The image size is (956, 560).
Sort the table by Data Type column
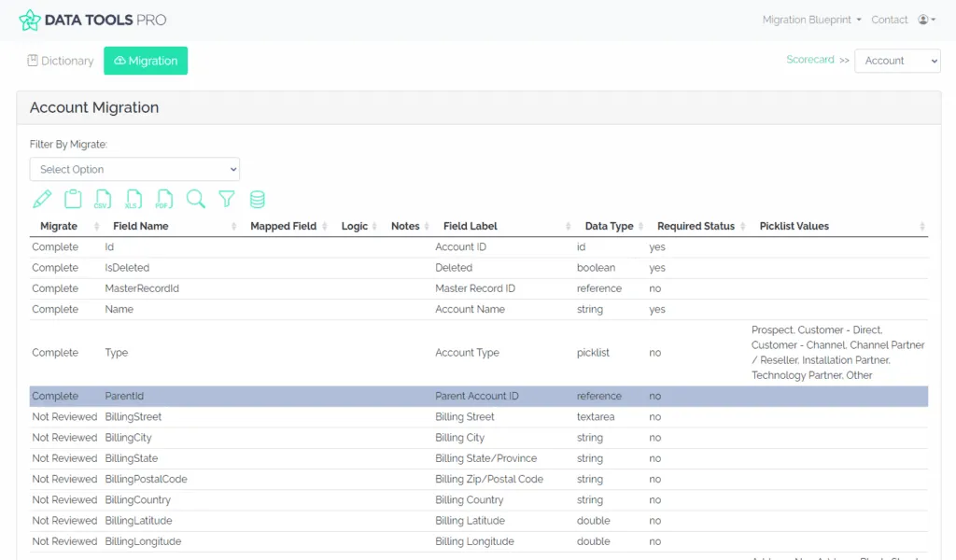pos(607,225)
